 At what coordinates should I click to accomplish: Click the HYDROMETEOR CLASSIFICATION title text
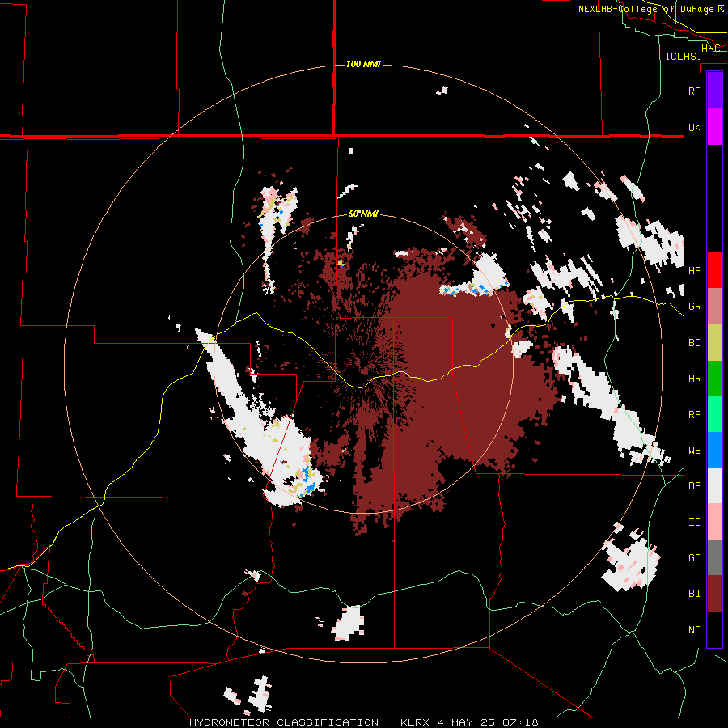pyautogui.click(x=284, y=722)
